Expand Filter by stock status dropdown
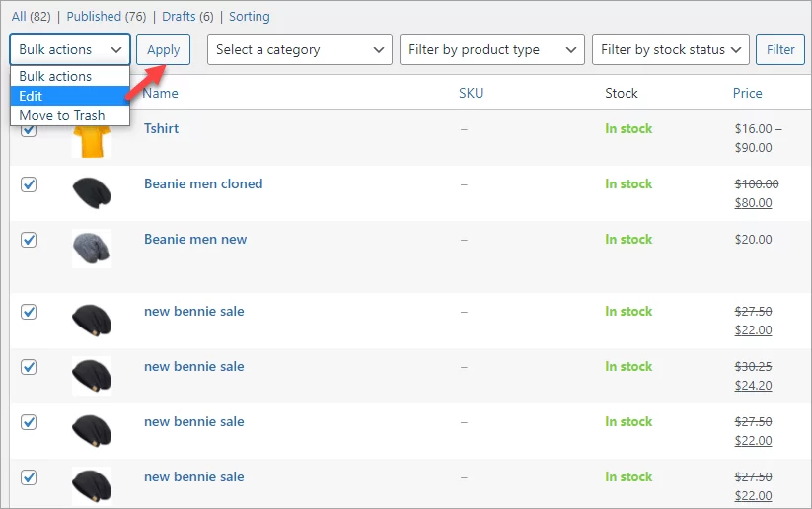Image resolution: width=812 pixels, height=509 pixels. click(671, 49)
